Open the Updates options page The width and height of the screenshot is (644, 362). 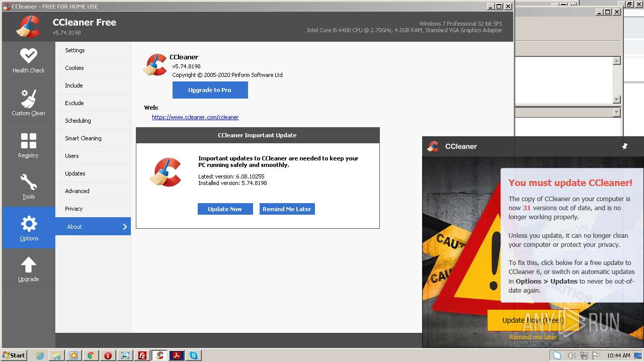point(93,173)
